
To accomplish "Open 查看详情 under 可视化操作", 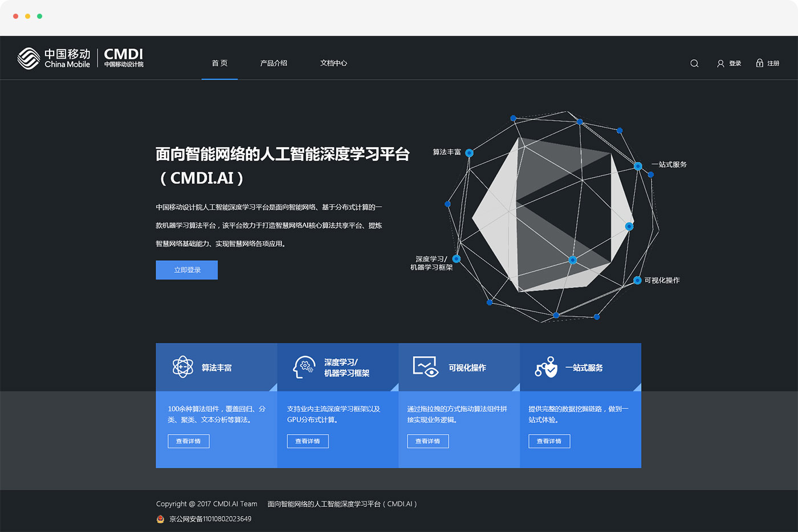I will point(427,441).
